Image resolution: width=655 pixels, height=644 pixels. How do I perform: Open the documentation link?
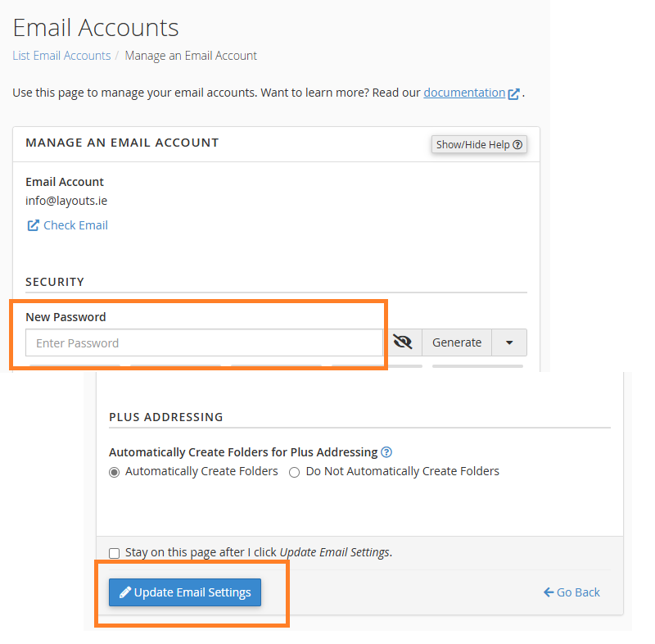pyautogui.click(x=463, y=93)
